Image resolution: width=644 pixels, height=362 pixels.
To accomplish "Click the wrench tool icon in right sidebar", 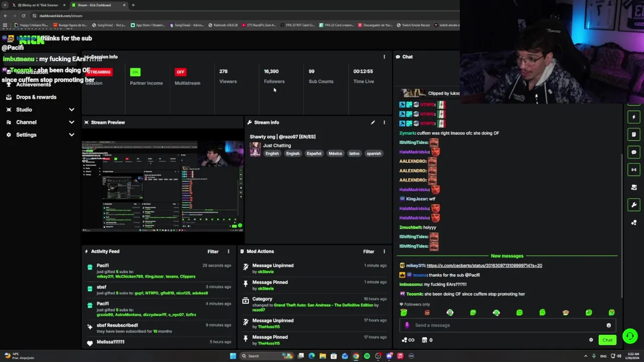I will [x=634, y=205].
